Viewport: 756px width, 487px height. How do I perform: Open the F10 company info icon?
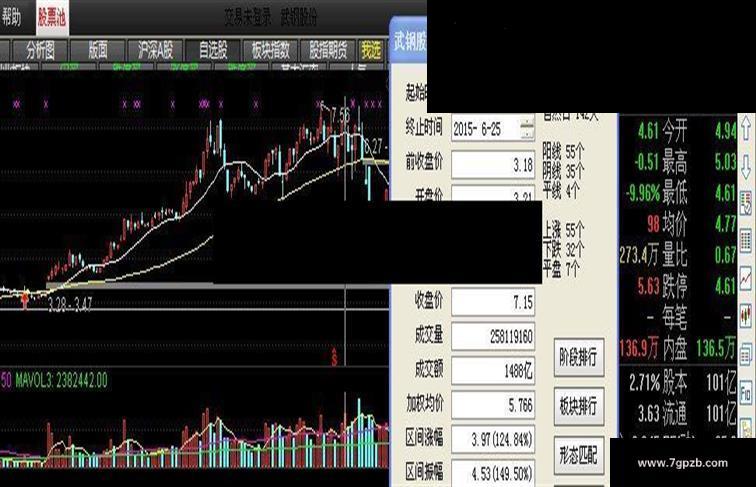(x=746, y=392)
